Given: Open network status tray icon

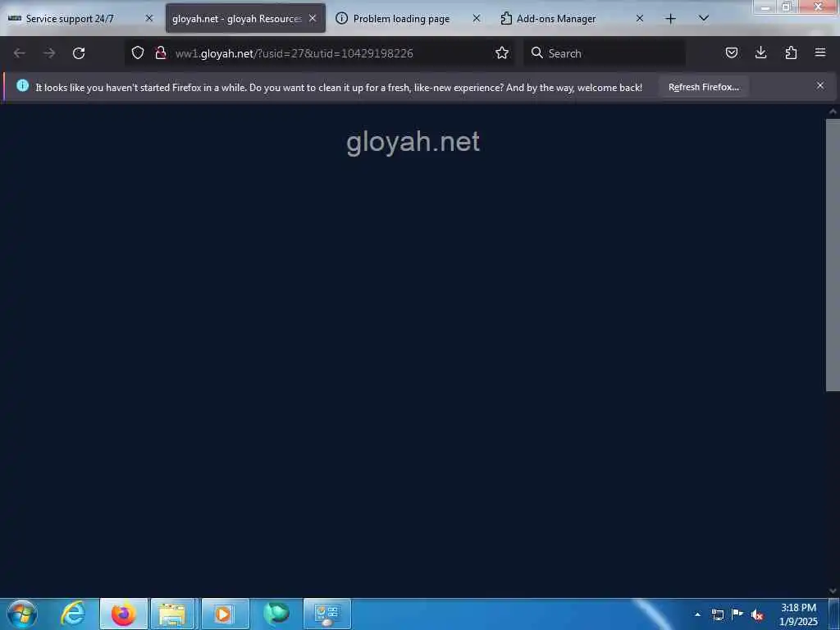Looking at the screenshot, I should tap(717, 614).
